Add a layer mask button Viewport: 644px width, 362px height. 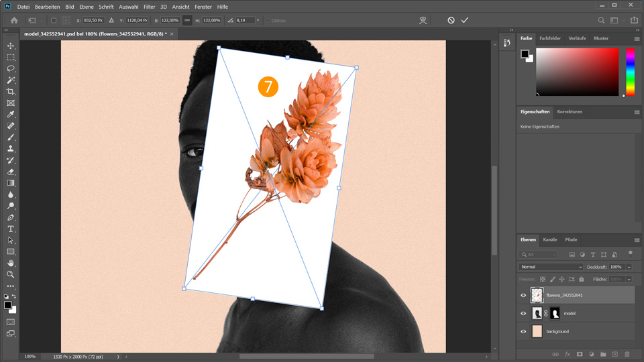pyautogui.click(x=579, y=354)
